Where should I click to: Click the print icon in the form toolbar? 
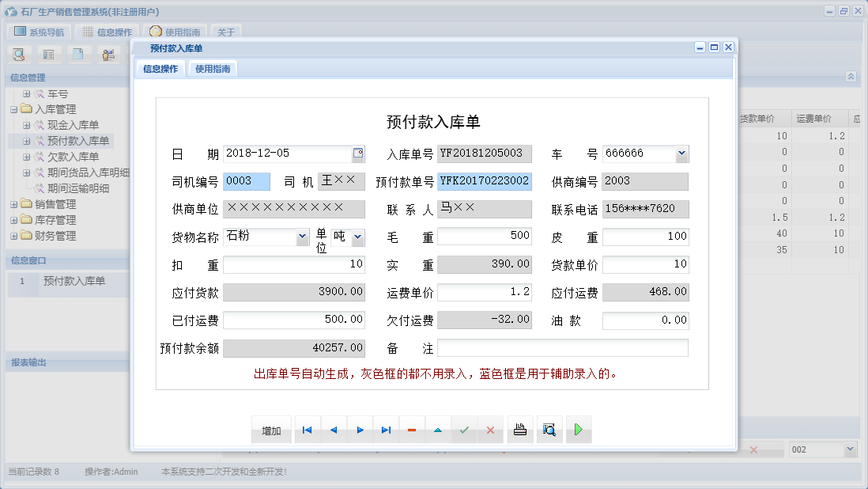pyautogui.click(x=519, y=430)
